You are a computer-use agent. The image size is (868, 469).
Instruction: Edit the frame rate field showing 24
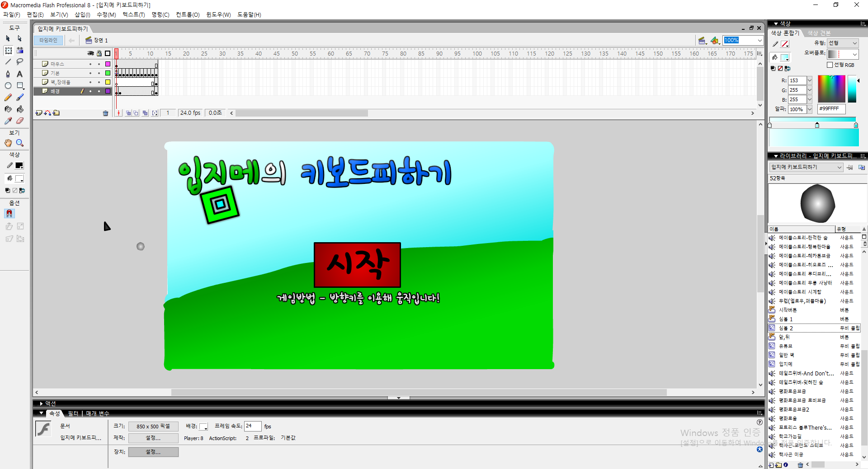pos(253,426)
